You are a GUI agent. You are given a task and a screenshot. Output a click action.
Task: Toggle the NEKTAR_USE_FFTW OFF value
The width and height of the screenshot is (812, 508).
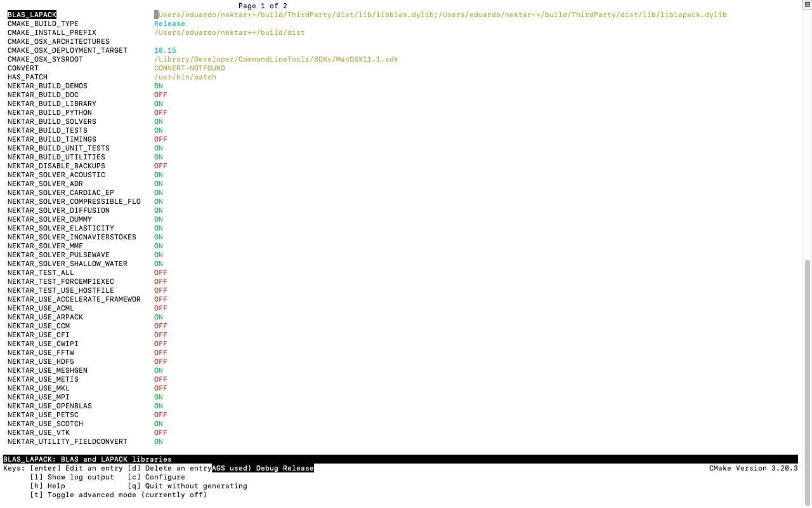click(x=160, y=352)
